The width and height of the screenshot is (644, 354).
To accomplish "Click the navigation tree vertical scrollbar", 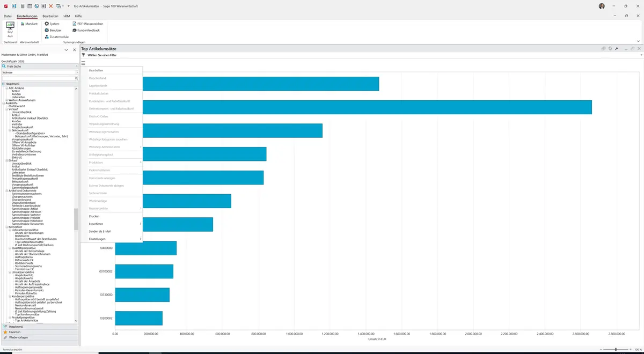I will pyautogui.click(x=76, y=219).
